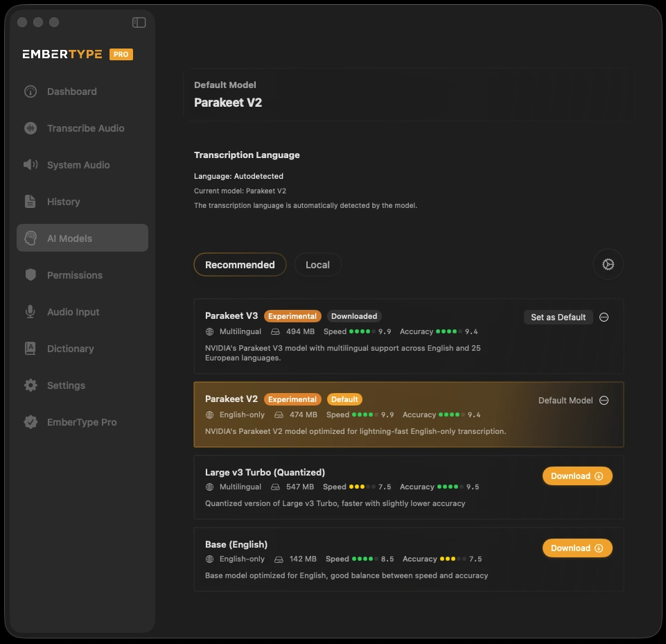Open Parakeet V2 more options menu
This screenshot has width=666, height=644.
604,401
